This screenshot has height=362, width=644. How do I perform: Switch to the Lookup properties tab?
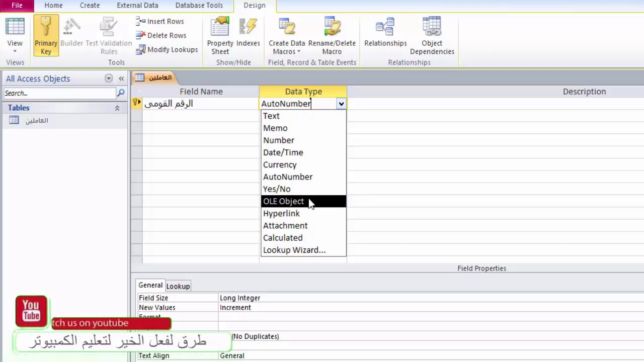pyautogui.click(x=178, y=286)
